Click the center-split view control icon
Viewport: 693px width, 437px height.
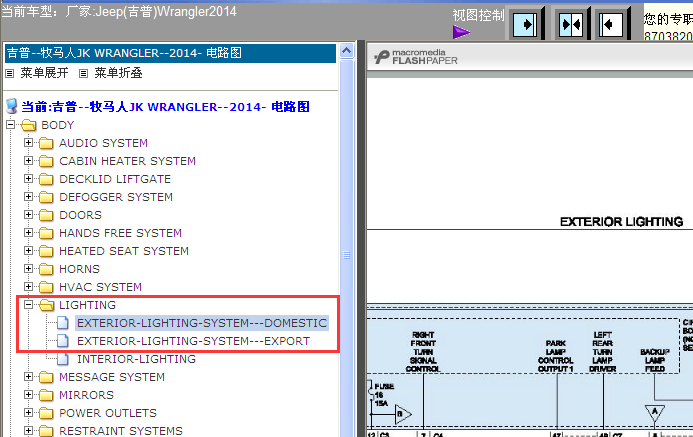[x=571, y=24]
